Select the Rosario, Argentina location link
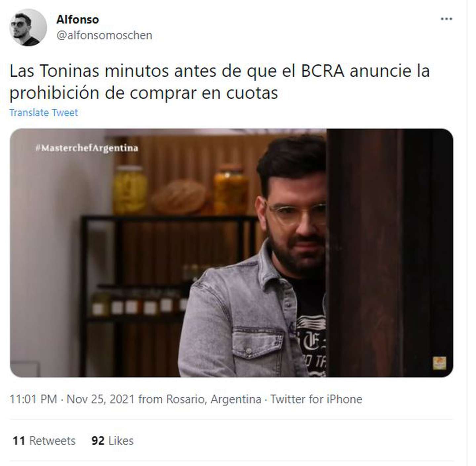Screen dimensions: 476x466 coord(214,399)
